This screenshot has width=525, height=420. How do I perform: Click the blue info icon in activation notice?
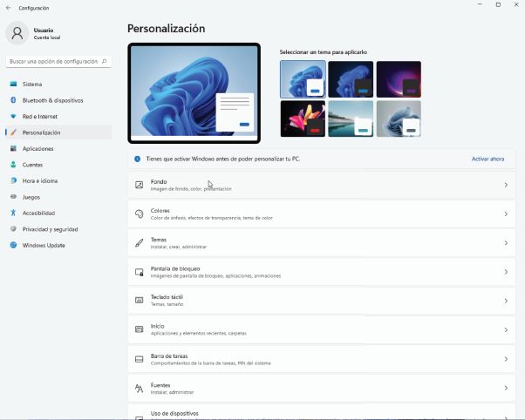tap(137, 159)
